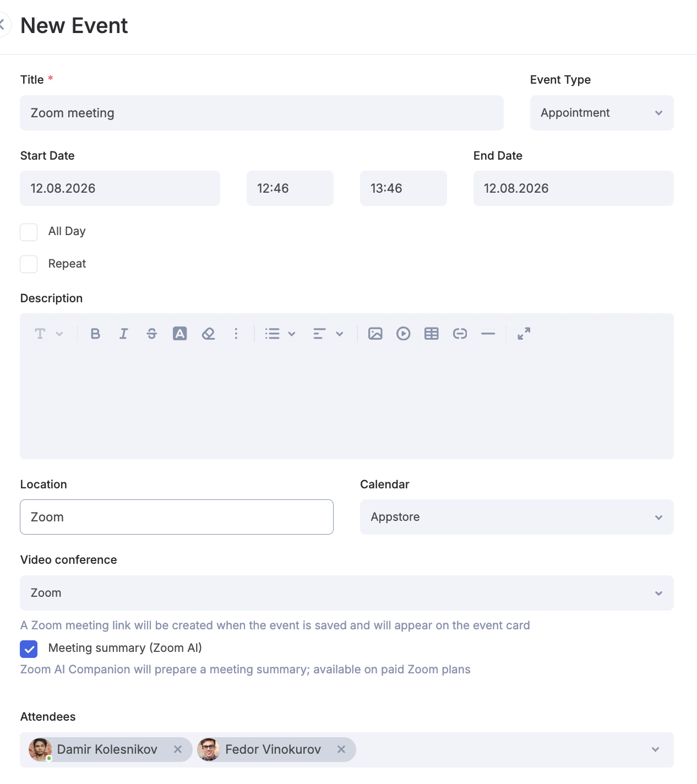Click the All Day label
Image resolution: width=697 pixels, height=784 pixels.
[x=67, y=231]
